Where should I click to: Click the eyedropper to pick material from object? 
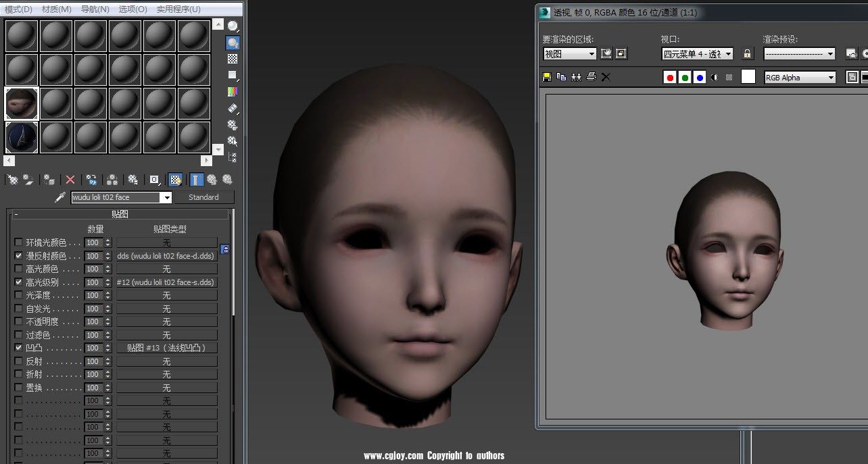pos(59,197)
